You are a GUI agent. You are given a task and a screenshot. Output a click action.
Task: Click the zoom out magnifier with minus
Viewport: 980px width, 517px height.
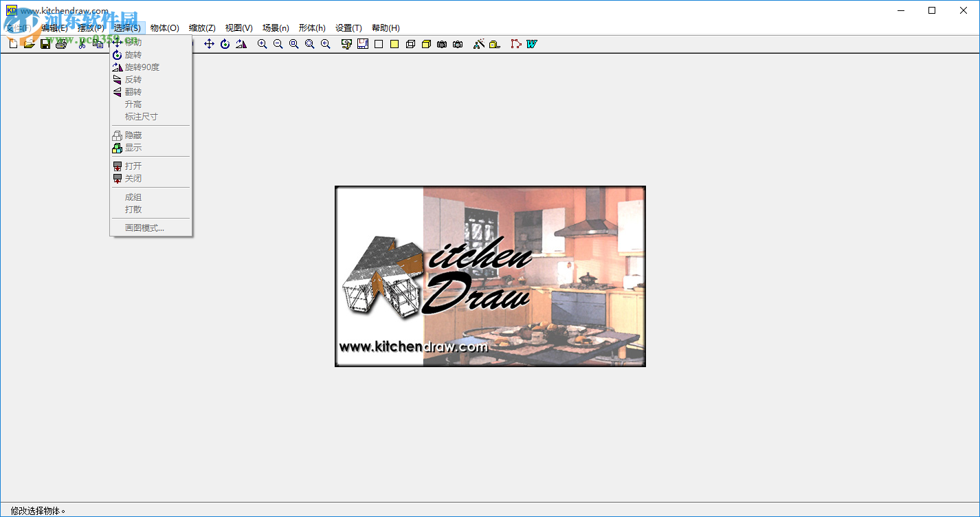click(278, 44)
